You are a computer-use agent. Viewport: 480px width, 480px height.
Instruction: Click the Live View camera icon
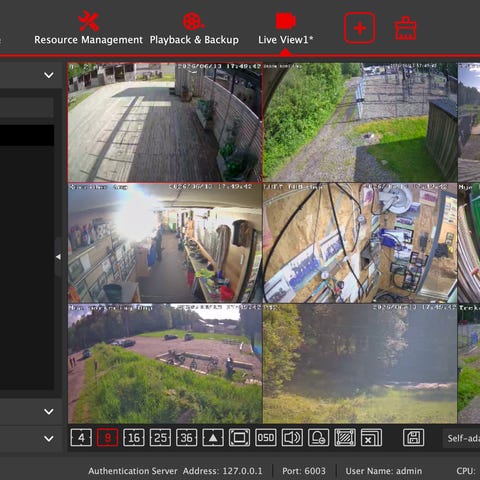286,21
